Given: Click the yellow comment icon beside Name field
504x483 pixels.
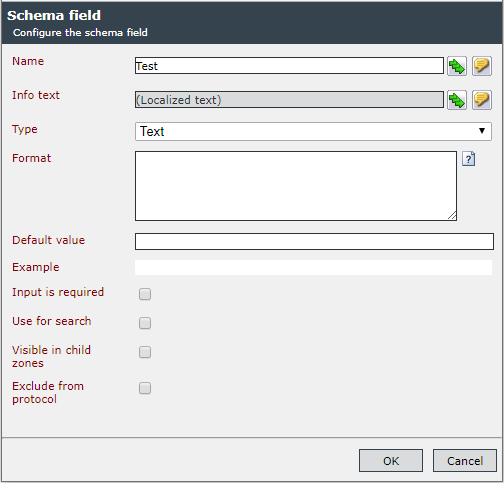Looking at the screenshot, I should click(482, 66).
